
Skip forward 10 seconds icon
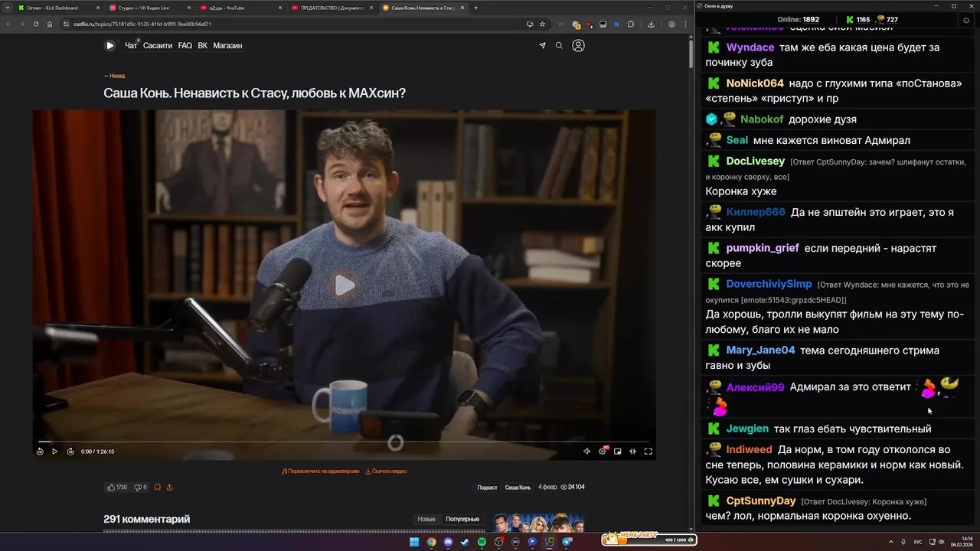[x=70, y=452]
